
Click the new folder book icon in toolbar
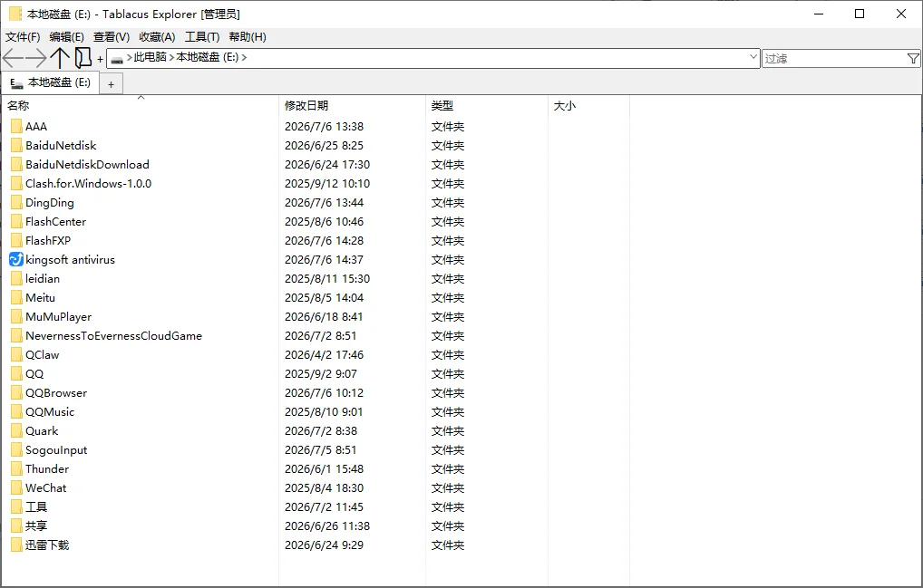point(83,58)
